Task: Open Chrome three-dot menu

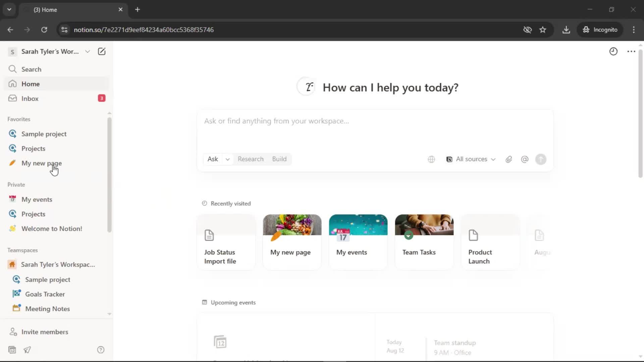Action: point(634,30)
